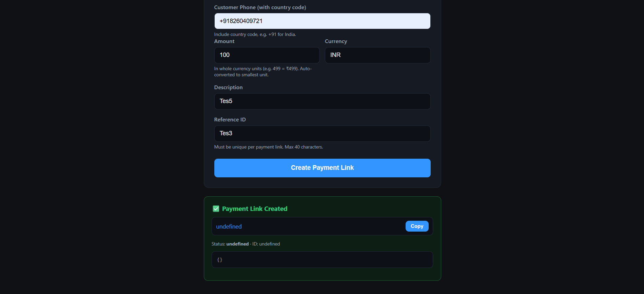Click the ID: undefined text
The width and height of the screenshot is (644, 294).
pos(266,244)
